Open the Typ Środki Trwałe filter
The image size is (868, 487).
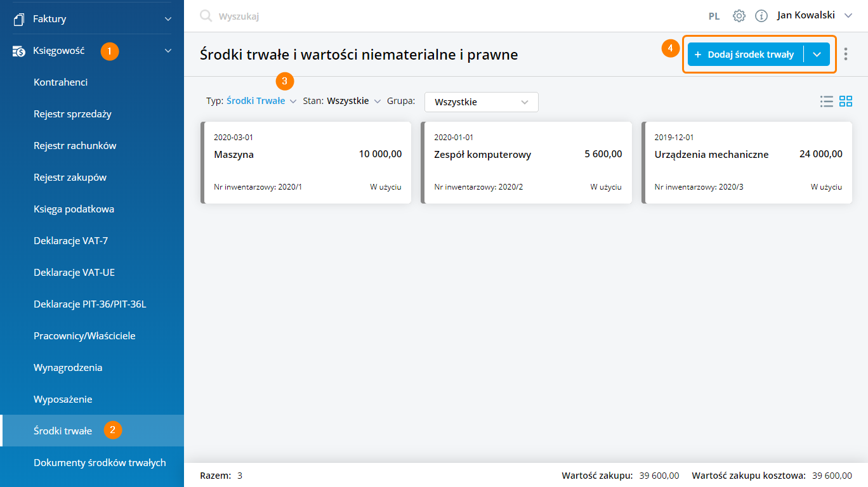[261, 101]
